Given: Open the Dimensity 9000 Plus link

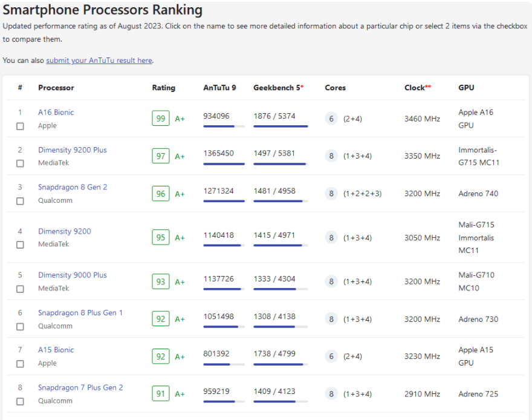Looking at the screenshot, I should click(72, 275).
